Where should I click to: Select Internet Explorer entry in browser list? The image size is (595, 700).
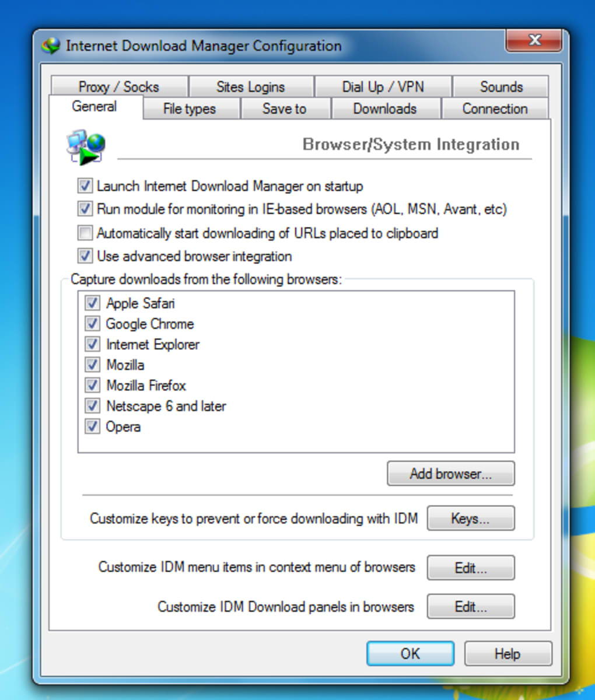(153, 344)
